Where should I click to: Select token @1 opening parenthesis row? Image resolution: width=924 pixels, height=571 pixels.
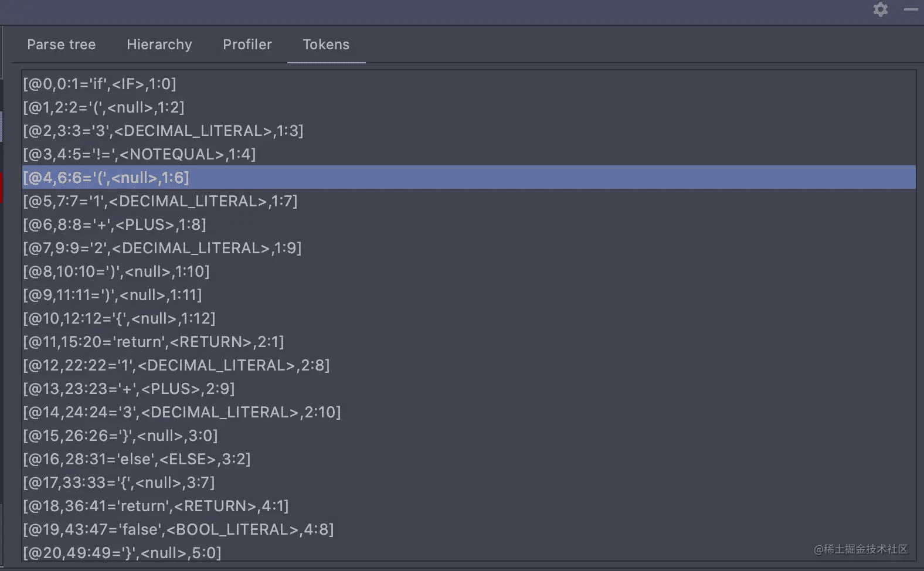[x=104, y=107]
